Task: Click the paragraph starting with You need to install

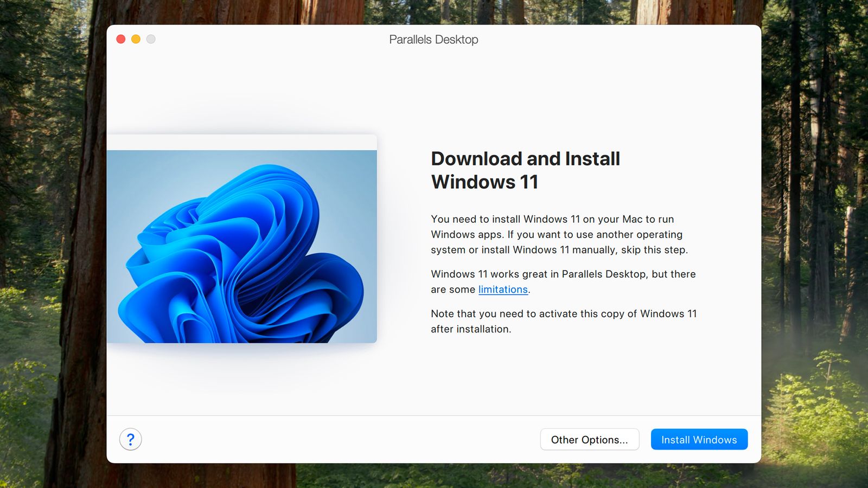Action: tap(559, 234)
